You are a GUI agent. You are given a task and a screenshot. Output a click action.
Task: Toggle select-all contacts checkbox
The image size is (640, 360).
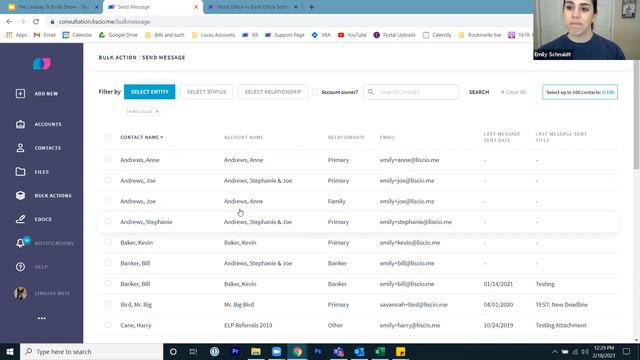click(108, 137)
